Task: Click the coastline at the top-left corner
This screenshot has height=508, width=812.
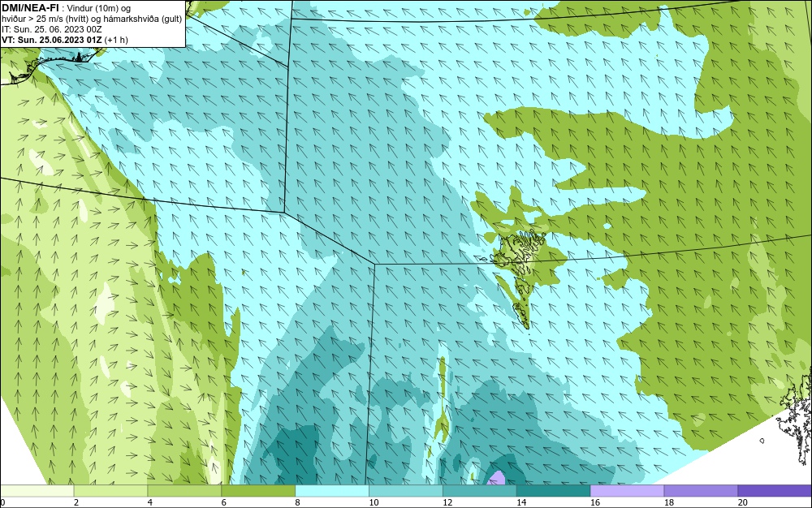Action: (52, 65)
